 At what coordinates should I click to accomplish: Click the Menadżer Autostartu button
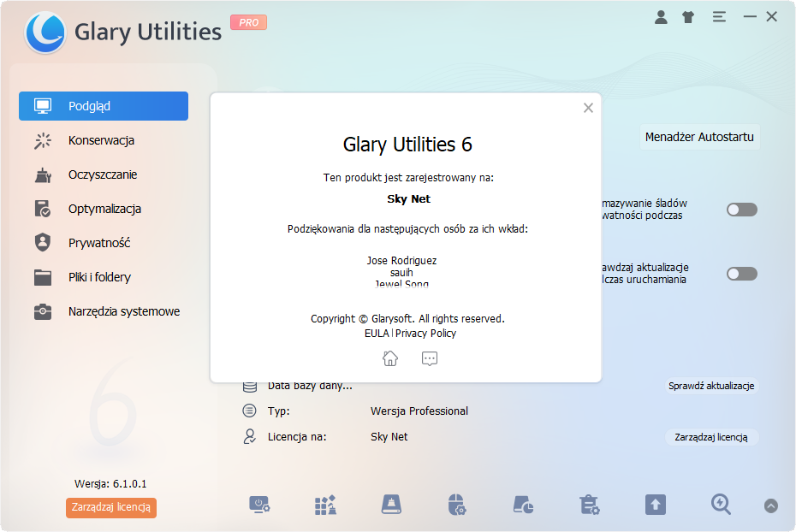click(699, 137)
